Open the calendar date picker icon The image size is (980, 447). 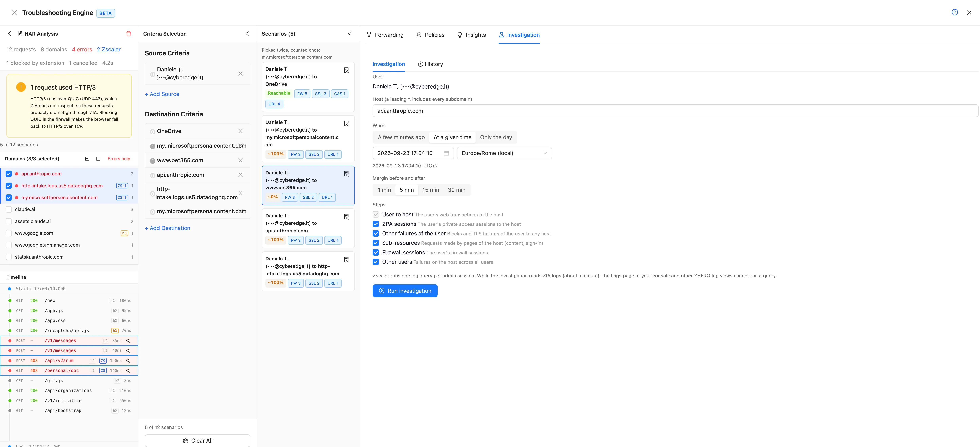coord(446,153)
